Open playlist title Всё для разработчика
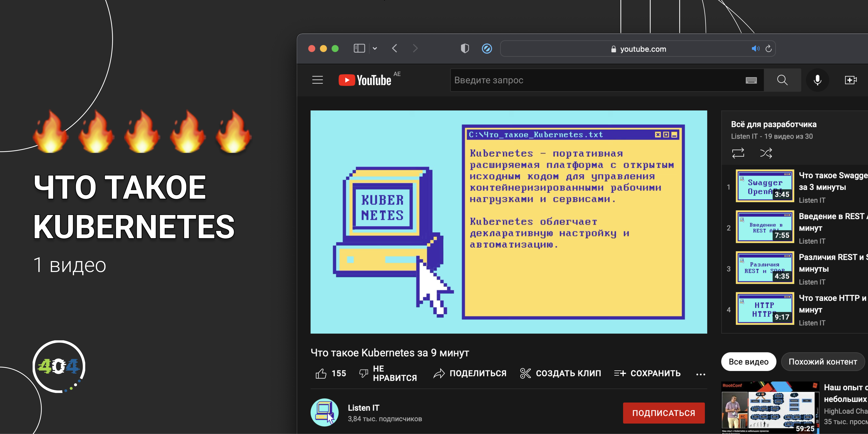This screenshot has width=868, height=434. pos(773,124)
